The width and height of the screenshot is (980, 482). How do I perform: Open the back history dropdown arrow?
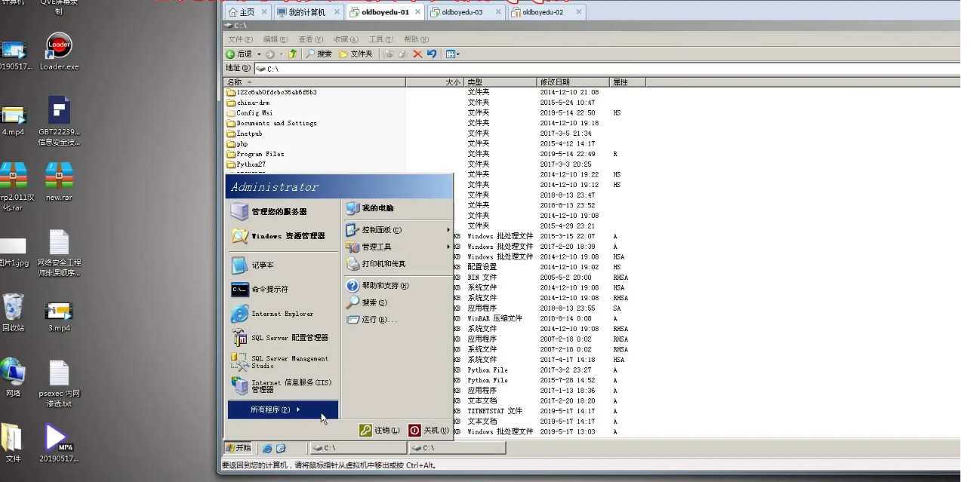click(x=258, y=54)
